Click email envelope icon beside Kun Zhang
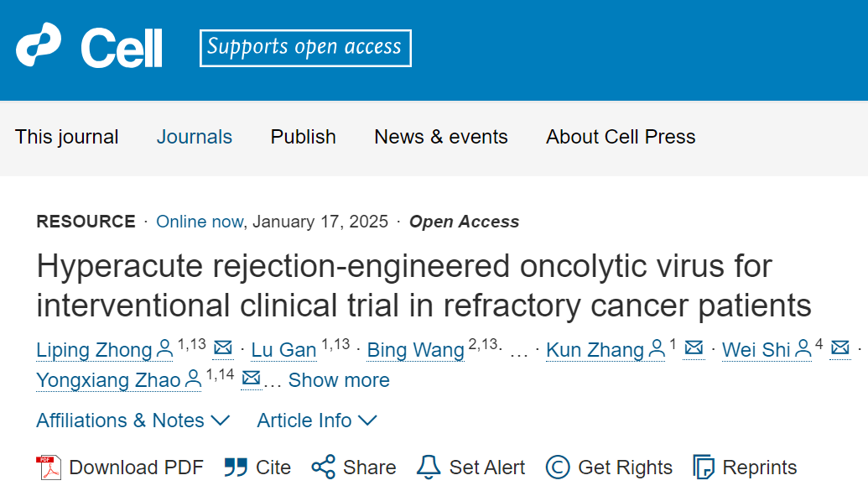 pos(694,348)
